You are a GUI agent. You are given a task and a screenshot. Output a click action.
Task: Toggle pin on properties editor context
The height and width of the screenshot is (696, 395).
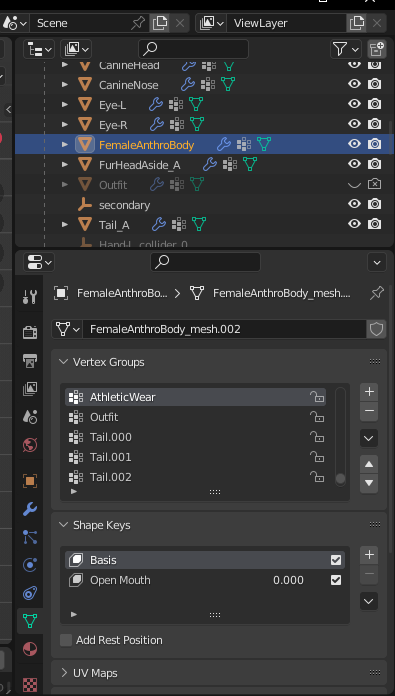click(x=377, y=293)
